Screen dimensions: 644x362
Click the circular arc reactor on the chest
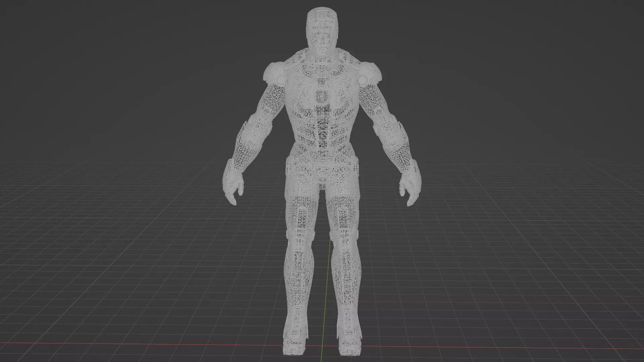coord(321,97)
